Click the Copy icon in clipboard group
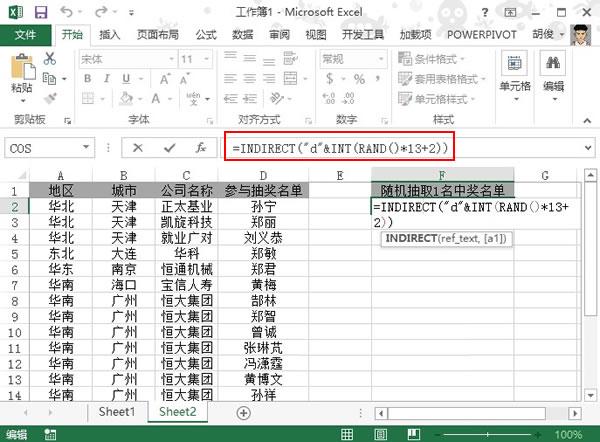Viewport: 600px width, 442px height. click(x=49, y=78)
